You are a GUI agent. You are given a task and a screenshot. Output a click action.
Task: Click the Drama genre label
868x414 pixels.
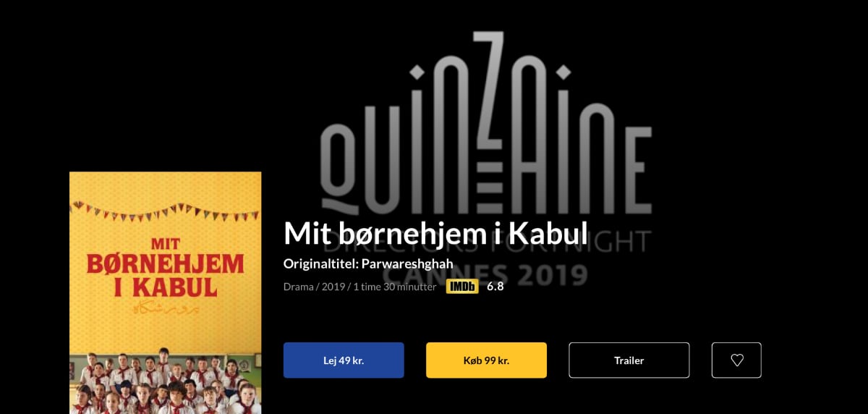pos(299,287)
